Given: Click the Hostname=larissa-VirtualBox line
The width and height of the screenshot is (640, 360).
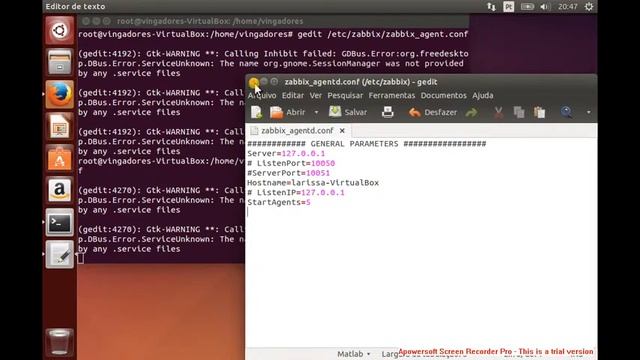Looking at the screenshot, I should tap(313, 183).
